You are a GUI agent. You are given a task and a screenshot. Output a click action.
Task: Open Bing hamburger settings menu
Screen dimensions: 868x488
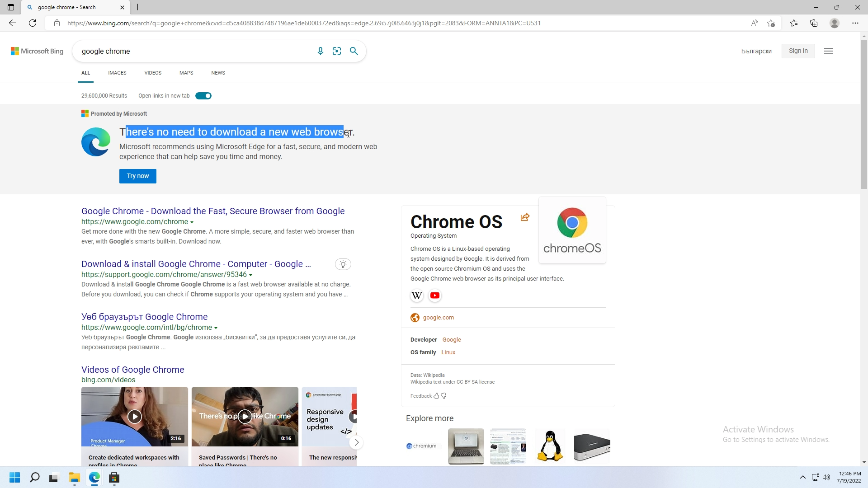[829, 51]
